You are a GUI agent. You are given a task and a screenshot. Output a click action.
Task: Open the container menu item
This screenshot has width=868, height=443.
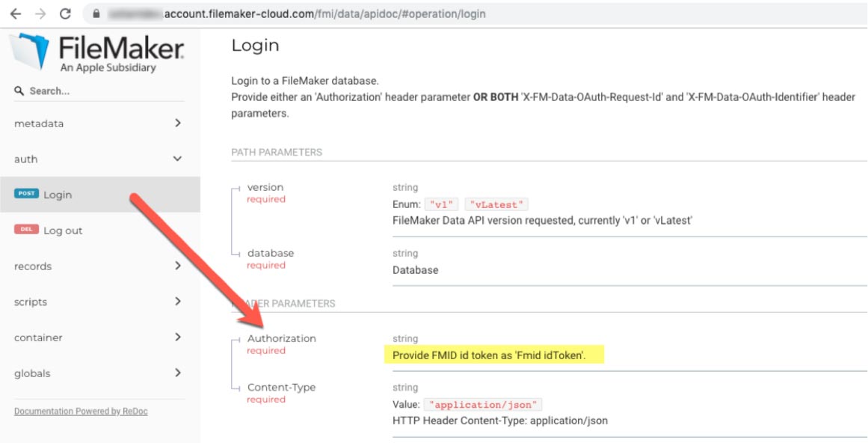coord(99,337)
